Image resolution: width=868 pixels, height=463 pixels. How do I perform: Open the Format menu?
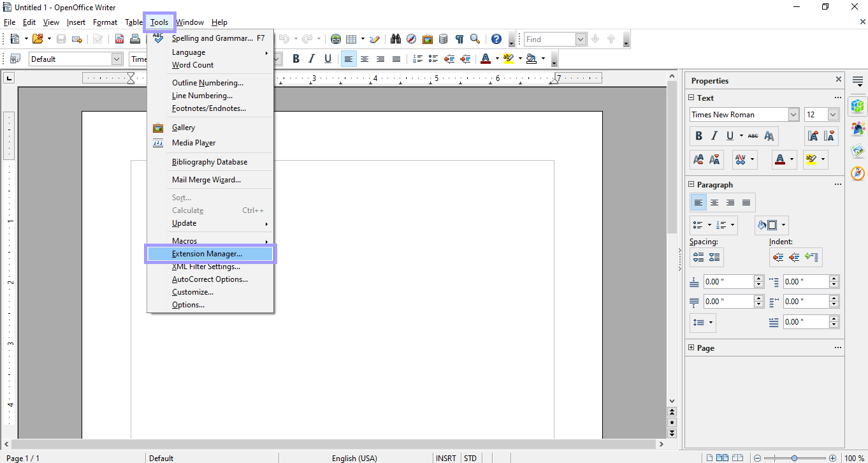tap(105, 22)
